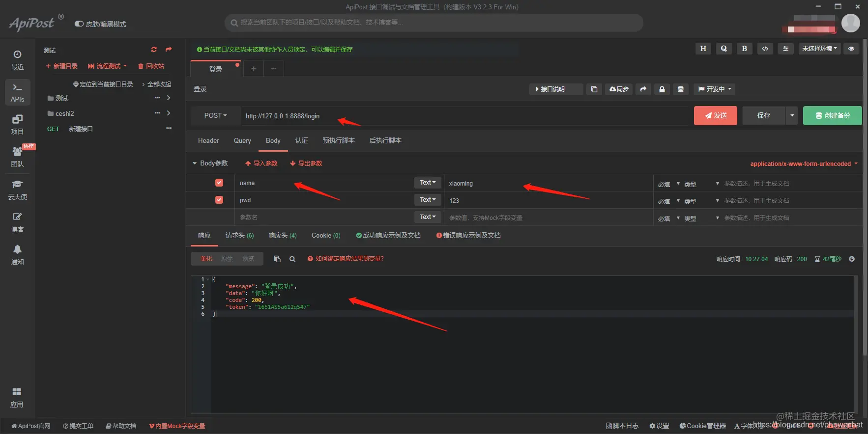This screenshot has width=868, height=434.
Task: Open the sliders settings icon
Action: point(786,49)
